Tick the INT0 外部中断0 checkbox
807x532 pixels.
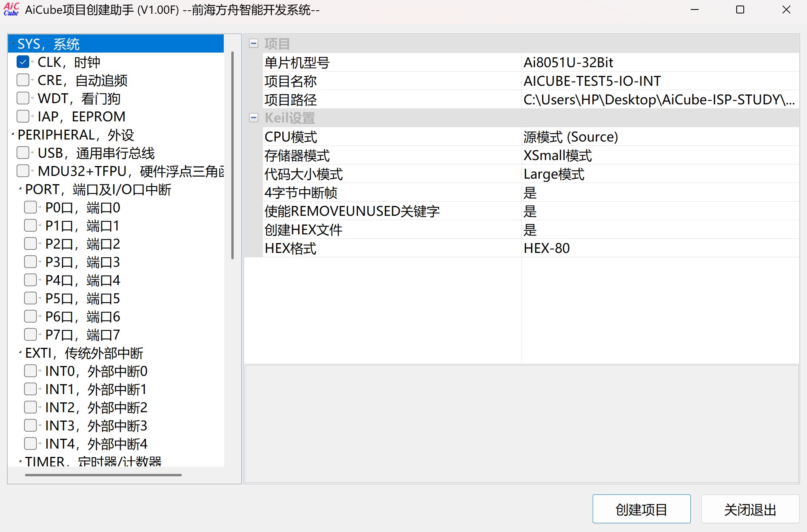(30, 371)
